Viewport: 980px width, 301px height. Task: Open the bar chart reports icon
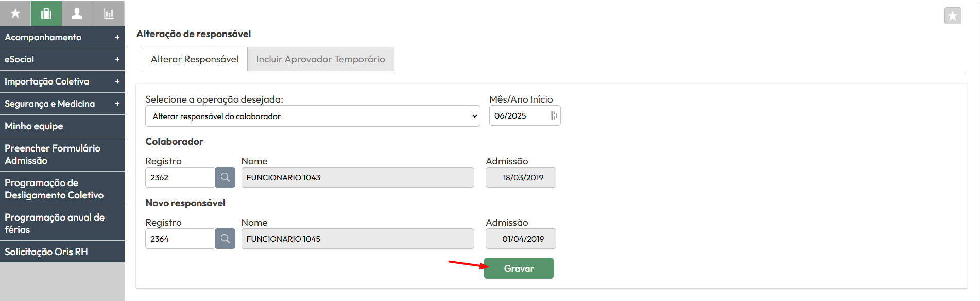point(109,13)
